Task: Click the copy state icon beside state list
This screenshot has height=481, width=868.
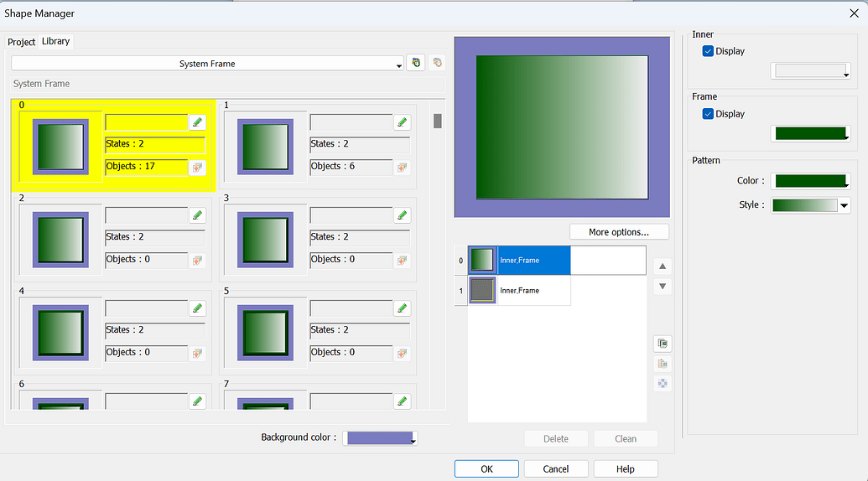Action: point(662,344)
